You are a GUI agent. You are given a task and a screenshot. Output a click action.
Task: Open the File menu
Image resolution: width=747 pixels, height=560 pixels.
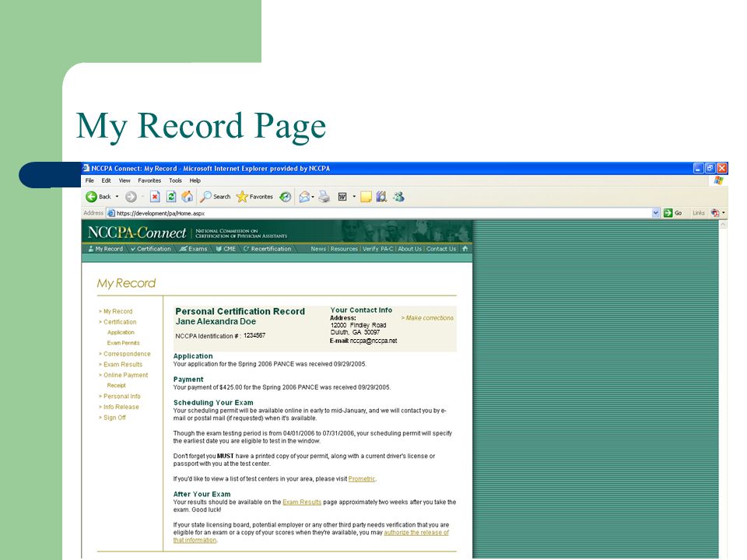[89, 180]
